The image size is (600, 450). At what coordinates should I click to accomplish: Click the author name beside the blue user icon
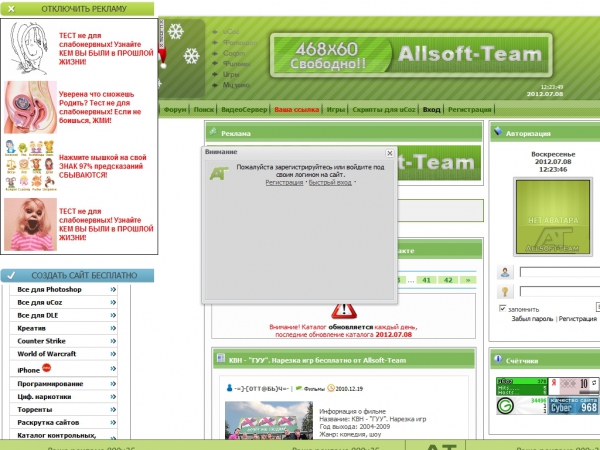[x=262, y=389]
